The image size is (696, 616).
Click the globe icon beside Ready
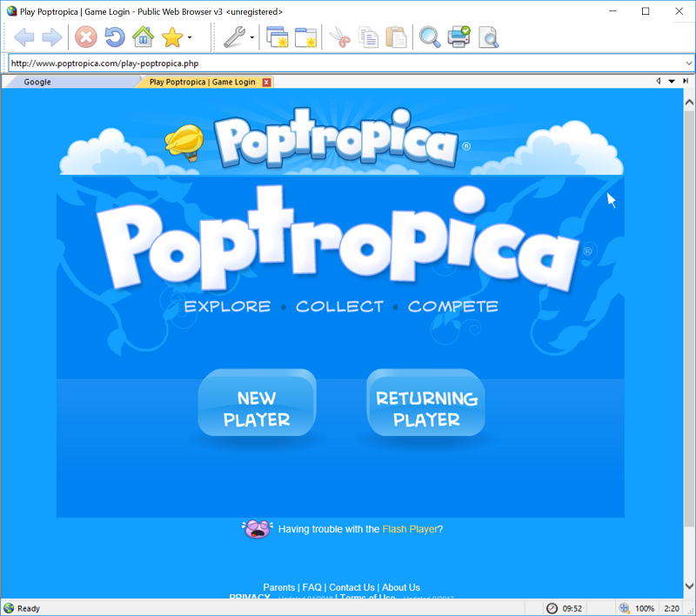click(9, 608)
